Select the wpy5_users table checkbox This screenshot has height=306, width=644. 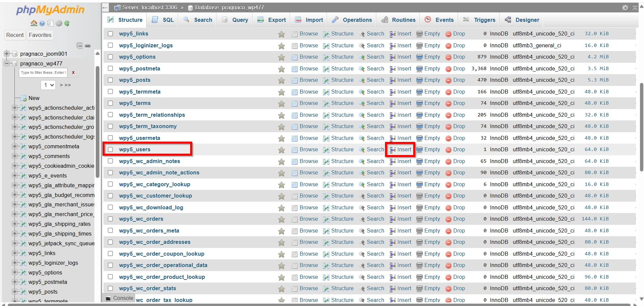pyautogui.click(x=110, y=149)
